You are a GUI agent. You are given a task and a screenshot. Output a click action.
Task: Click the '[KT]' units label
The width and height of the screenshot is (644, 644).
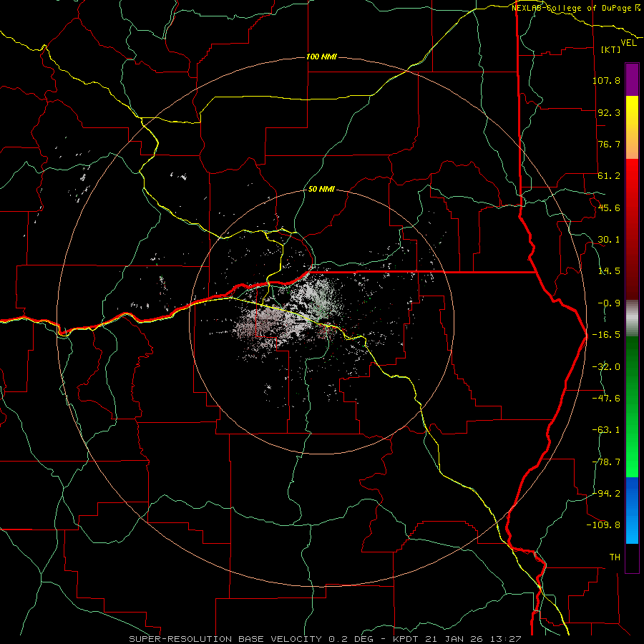[611, 49]
